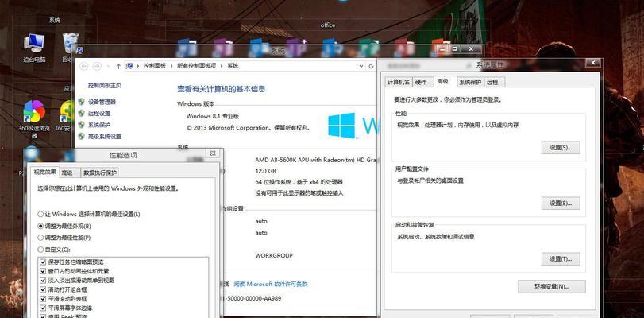Click 控制面板 breadcrumb in address bar
This screenshot has width=644, height=318.
point(155,66)
